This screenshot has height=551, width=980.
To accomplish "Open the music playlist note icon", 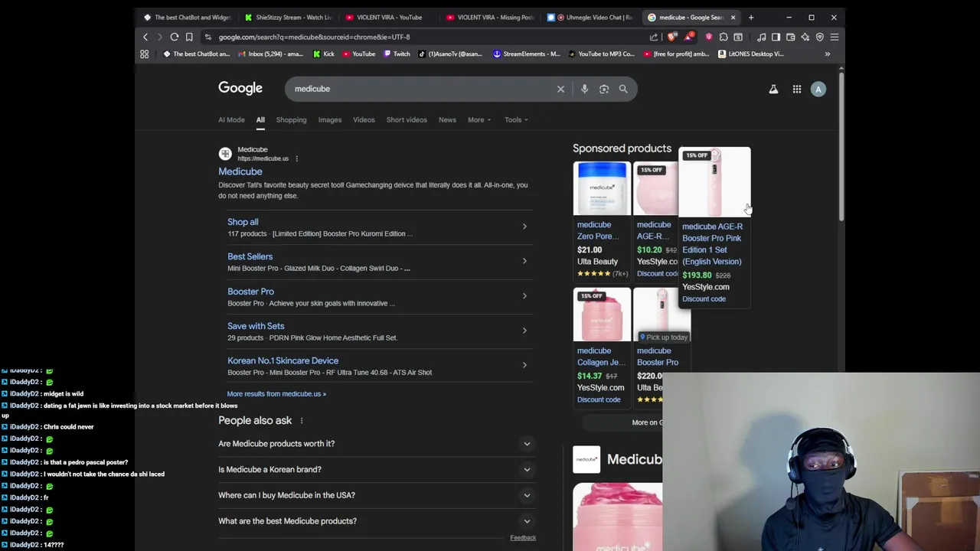I will pos(762,37).
